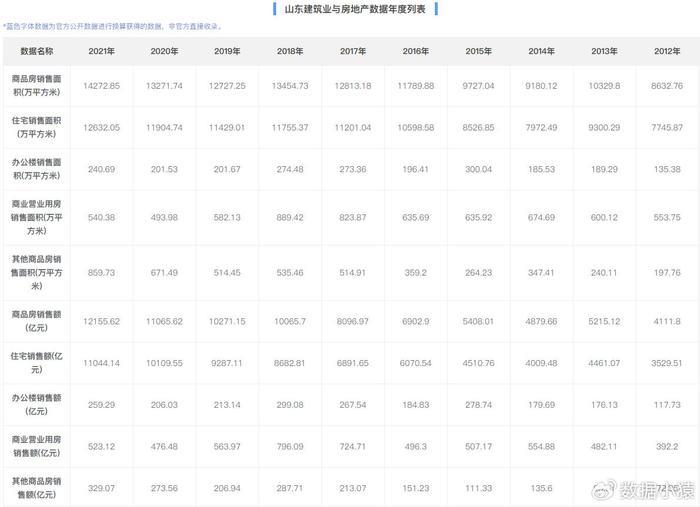Click the 2020年 column header
The height and width of the screenshot is (507, 700).
point(164,50)
